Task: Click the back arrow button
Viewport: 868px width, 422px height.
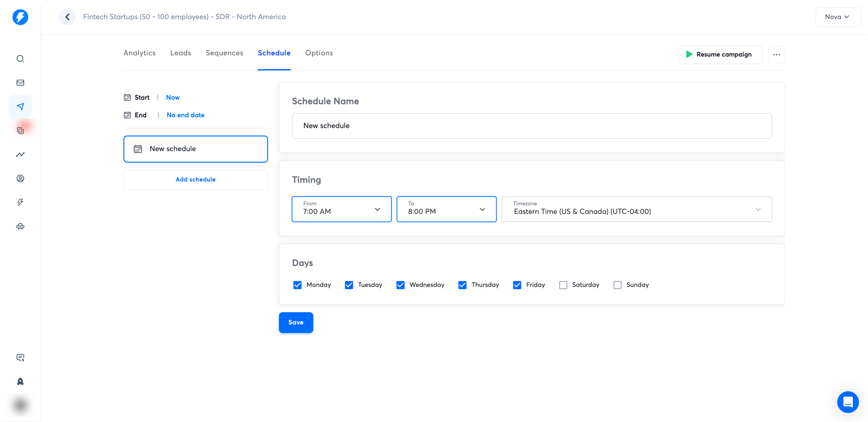Action: (x=67, y=17)
